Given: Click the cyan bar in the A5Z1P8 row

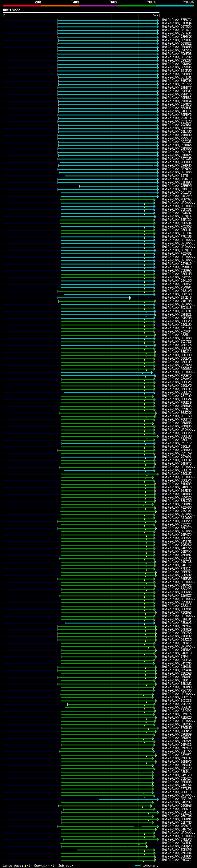Looking at the screenshot, I should 128,799.
